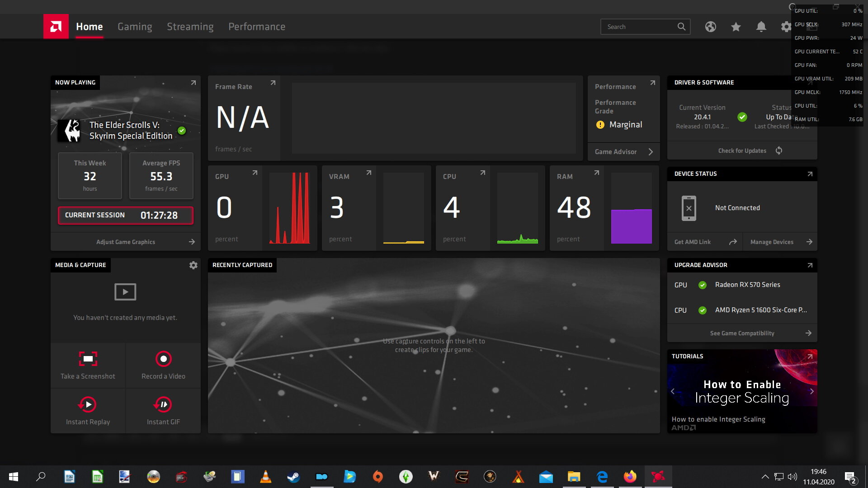Open See Game Compatibility
Screen dimensions: 868x488
(742, 333)
